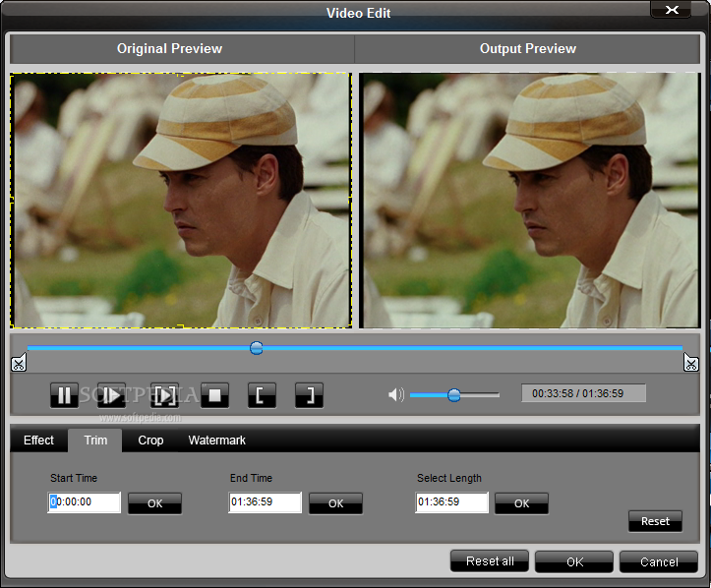Click the Reset all button
The width and height of the screenshot is (711, 588).
point(490,561)
